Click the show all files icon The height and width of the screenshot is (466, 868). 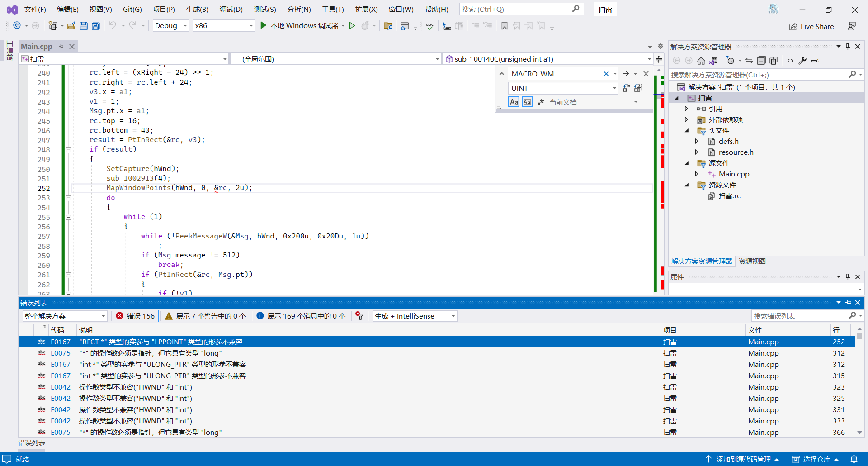coord(774,61)
